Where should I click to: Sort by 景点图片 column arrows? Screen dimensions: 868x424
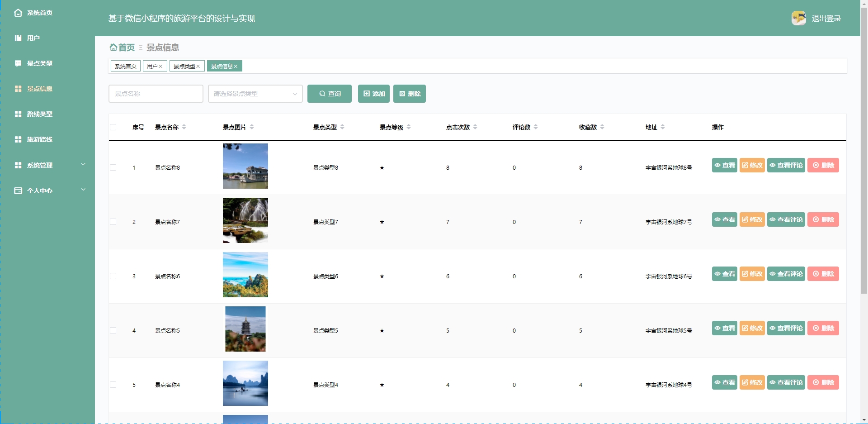(252, 127)
